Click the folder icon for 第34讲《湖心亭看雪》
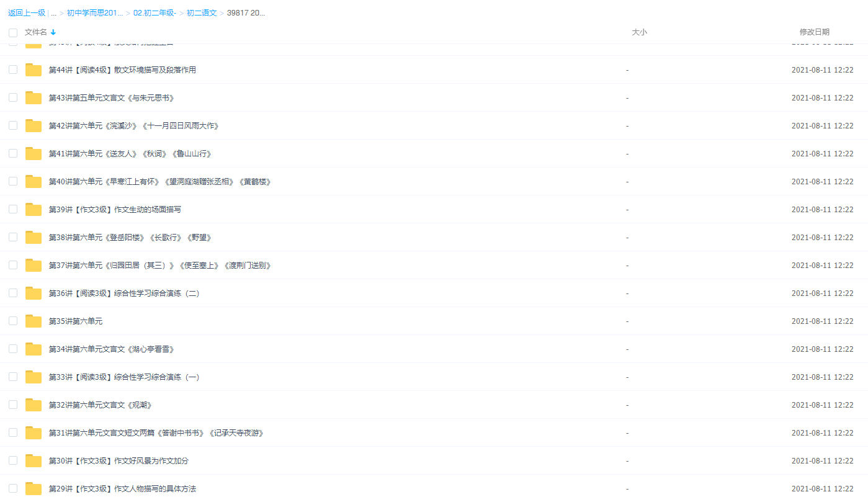The height and width of the screenshot is (497, 868). [x=33, y=349]
